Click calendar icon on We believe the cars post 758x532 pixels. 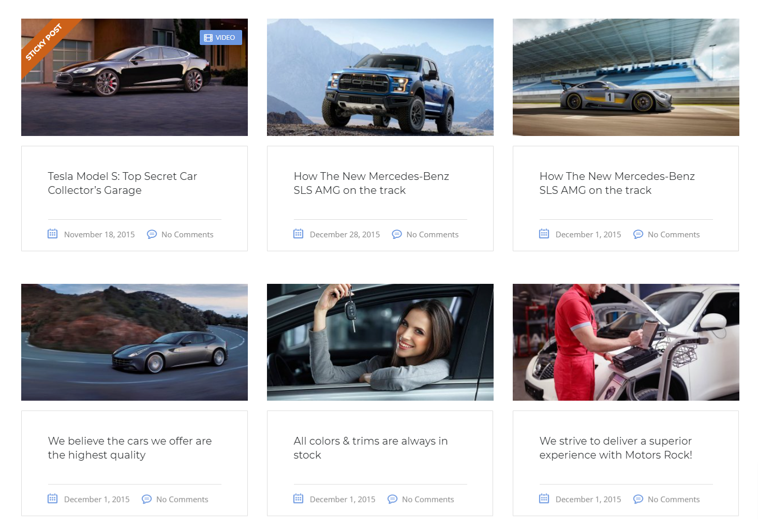point(53,498)
